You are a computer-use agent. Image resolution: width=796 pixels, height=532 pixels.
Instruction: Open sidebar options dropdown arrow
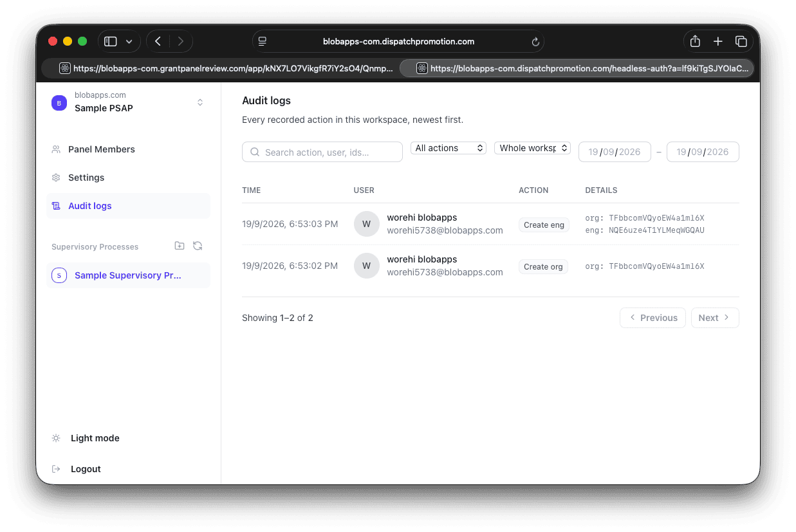129,41
